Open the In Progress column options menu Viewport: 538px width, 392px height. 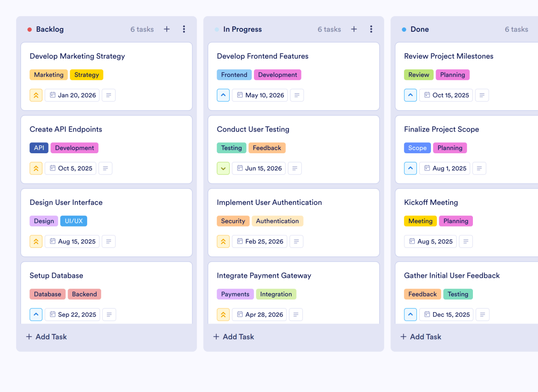tap(371, 29)
